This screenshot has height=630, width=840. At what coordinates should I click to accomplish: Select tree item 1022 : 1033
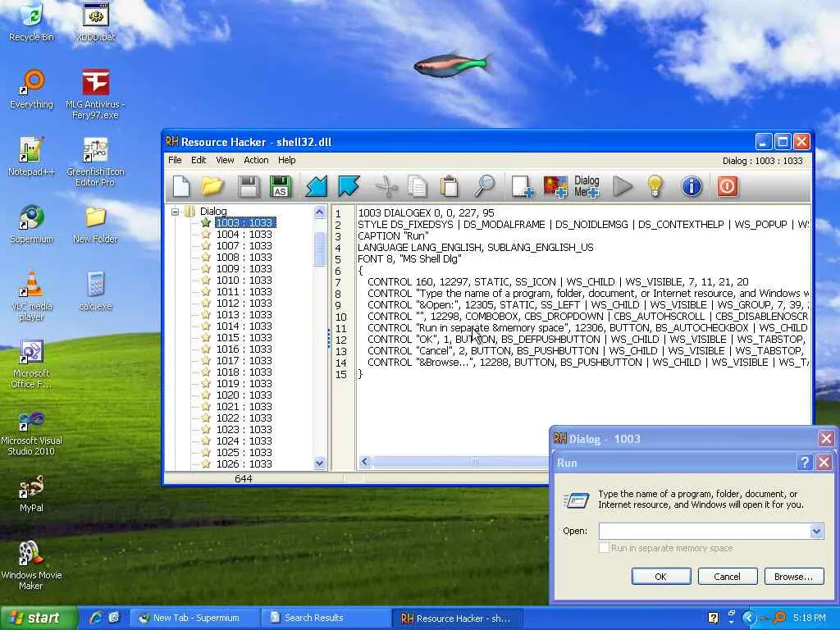[x=244, y=418]
